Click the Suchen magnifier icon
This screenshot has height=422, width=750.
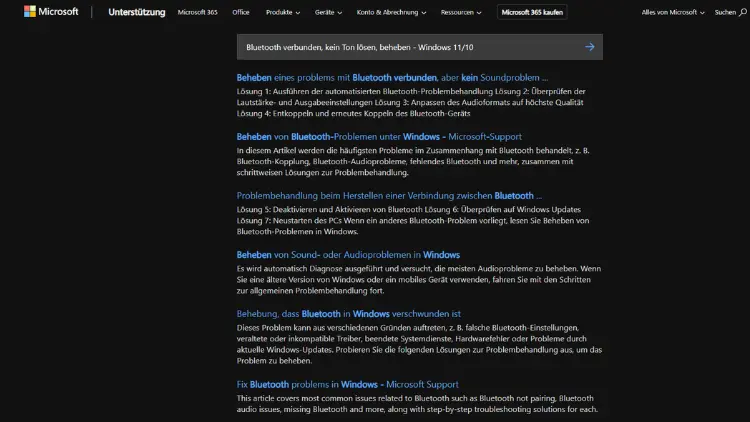pos(742,12)
